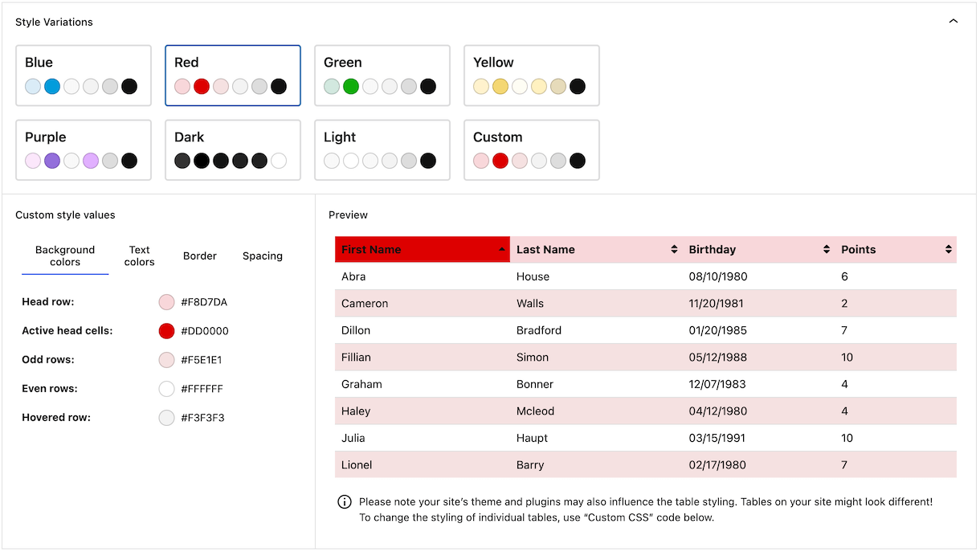Click the info icon next to the styling note

coord(345,501)
